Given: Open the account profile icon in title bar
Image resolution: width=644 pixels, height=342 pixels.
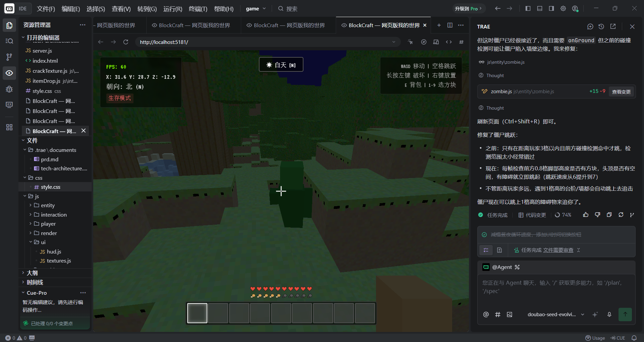Looking at the screenshot, I should pyautogui.click(x=575, y=9).
